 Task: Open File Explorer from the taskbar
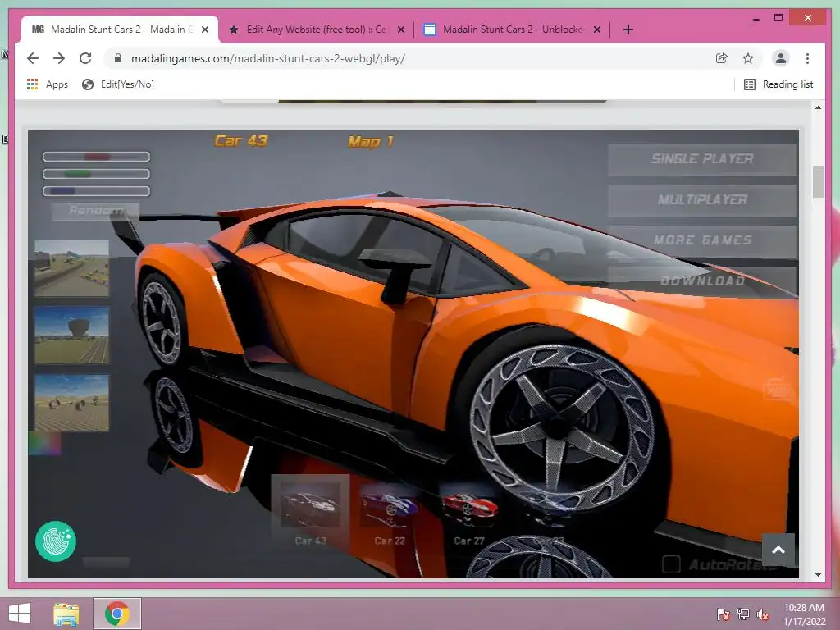point(66,614)
